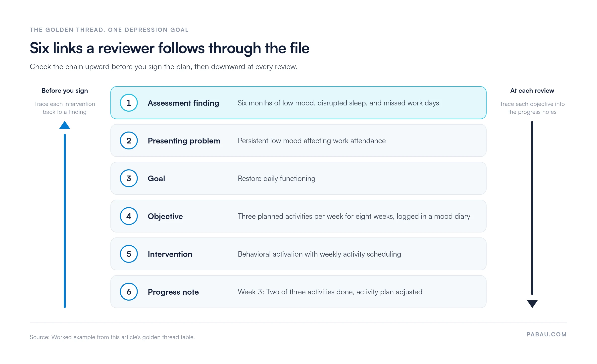
Task: Click 'Persistent low mood affecting work attendance' text
Action: tap(312, 141)
